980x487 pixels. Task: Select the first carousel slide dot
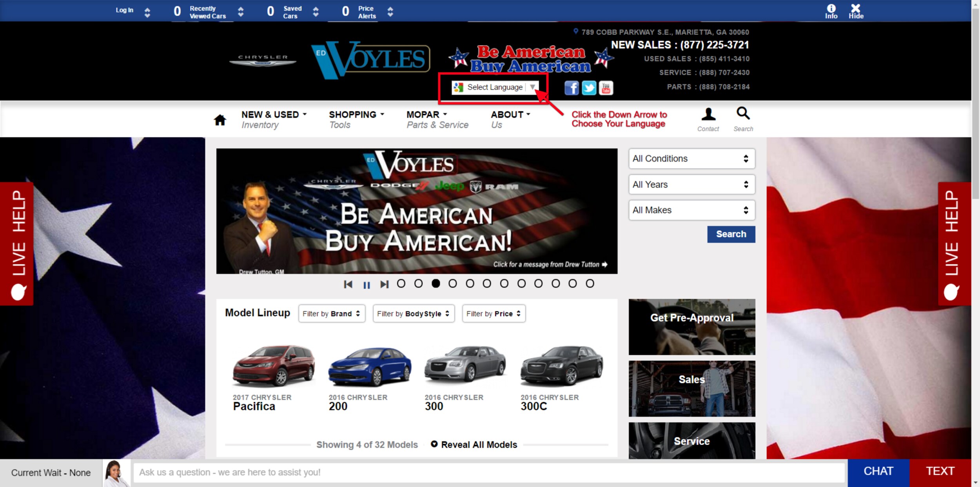coord(401,283)
